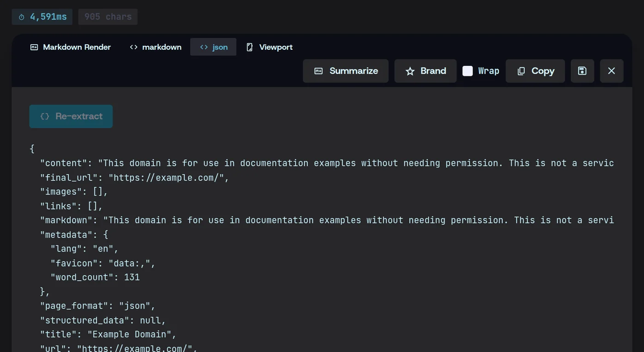
Task: Open the Viewport tab
Action: click(x=270, y=47)
